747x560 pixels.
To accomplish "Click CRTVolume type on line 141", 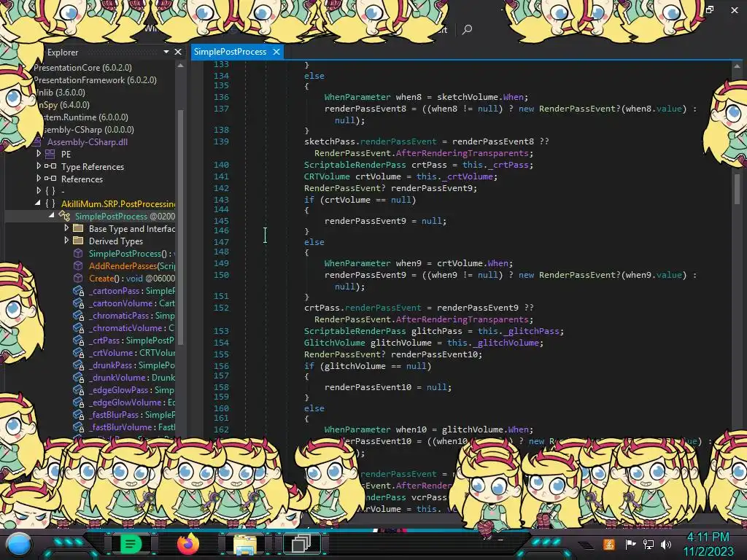I will [x=327, y=176].
